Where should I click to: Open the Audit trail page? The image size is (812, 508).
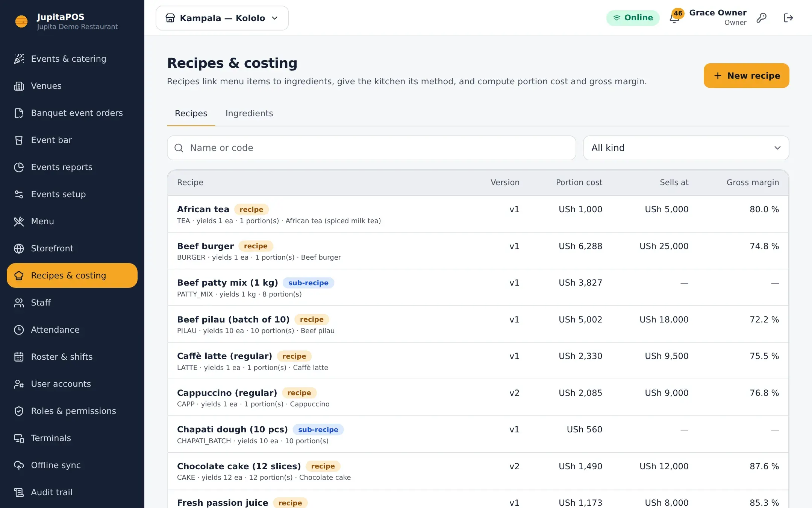pos(72,492)
